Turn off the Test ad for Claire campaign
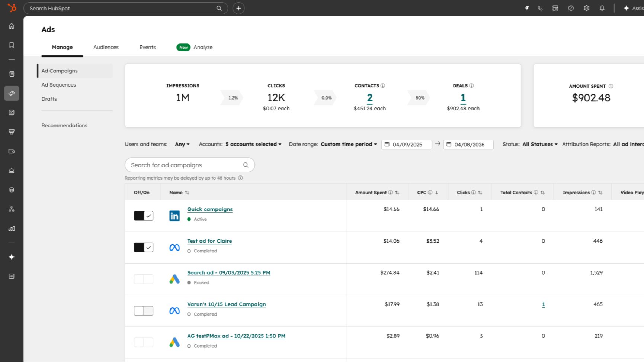The height and width of the screenshot is (362, 644). (x=143, y=247)
